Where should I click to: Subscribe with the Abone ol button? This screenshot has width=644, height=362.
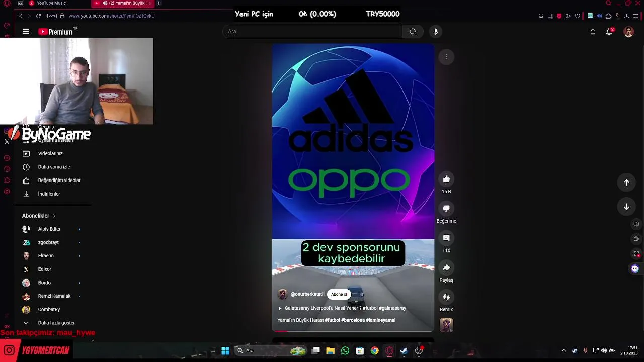tap(339, 294)
